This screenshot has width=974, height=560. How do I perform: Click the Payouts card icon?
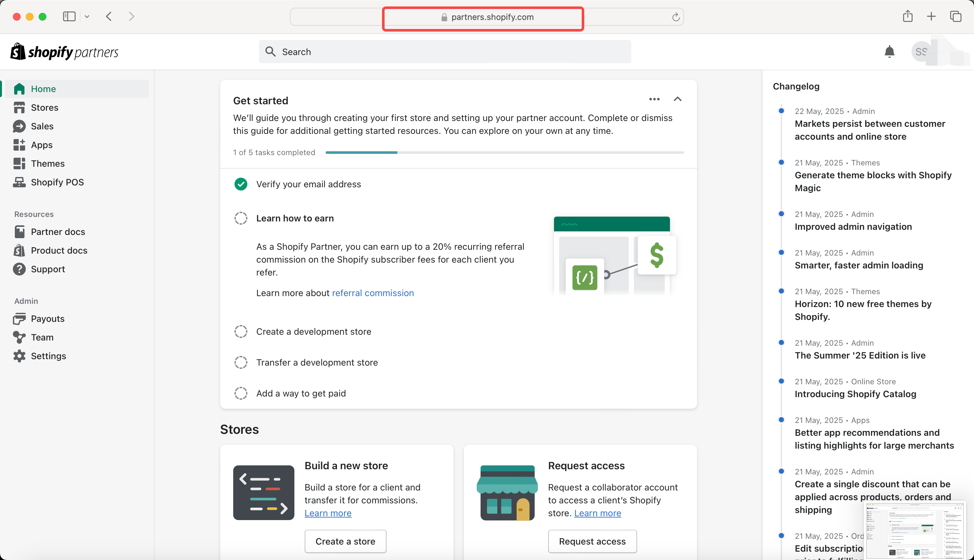(x=19, y=319)
